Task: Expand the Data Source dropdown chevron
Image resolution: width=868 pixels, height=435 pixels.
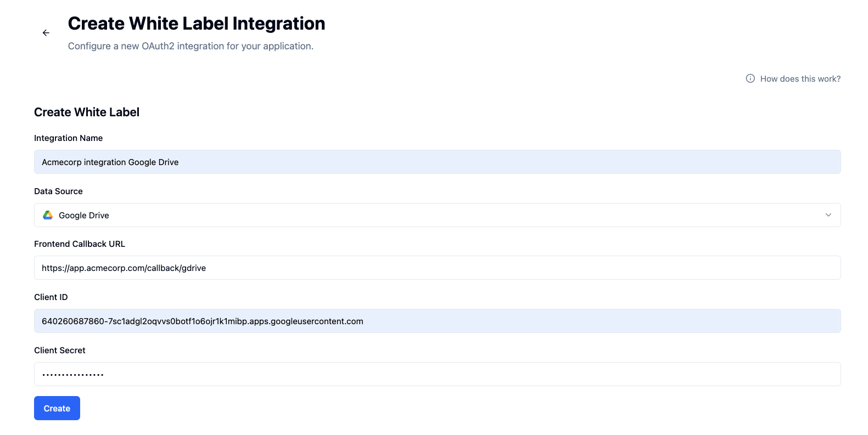Action: coord(828,215)
